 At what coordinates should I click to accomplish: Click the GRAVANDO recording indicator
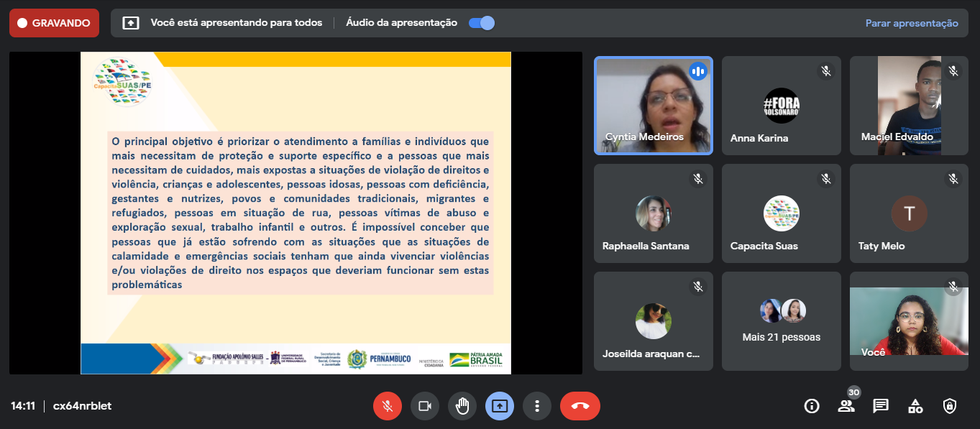(54, 23)
